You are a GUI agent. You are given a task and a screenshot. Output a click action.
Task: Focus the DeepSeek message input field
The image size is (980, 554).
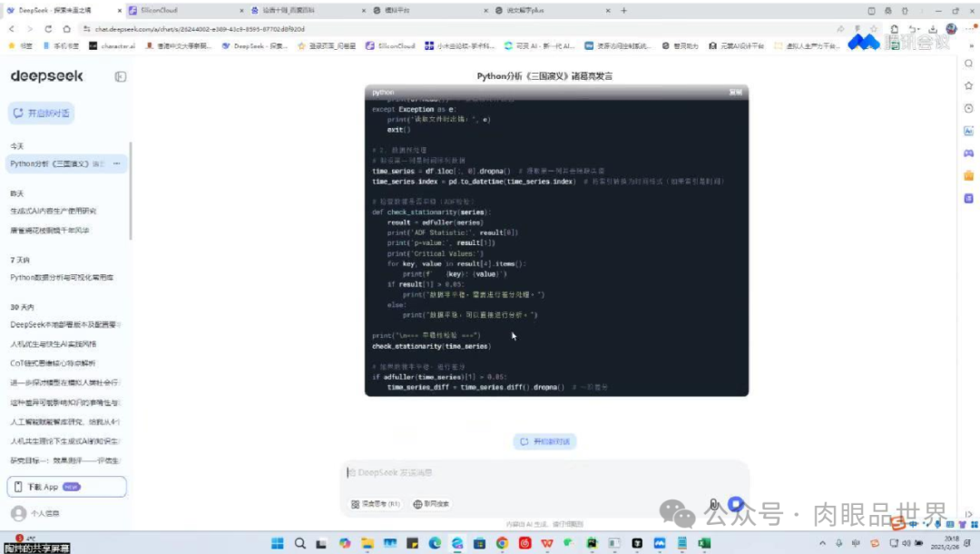(x=545, y=472)
